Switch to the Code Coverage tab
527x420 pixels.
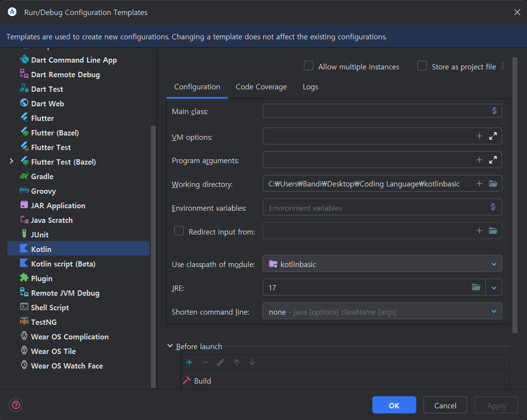click(x=261, y=87)
